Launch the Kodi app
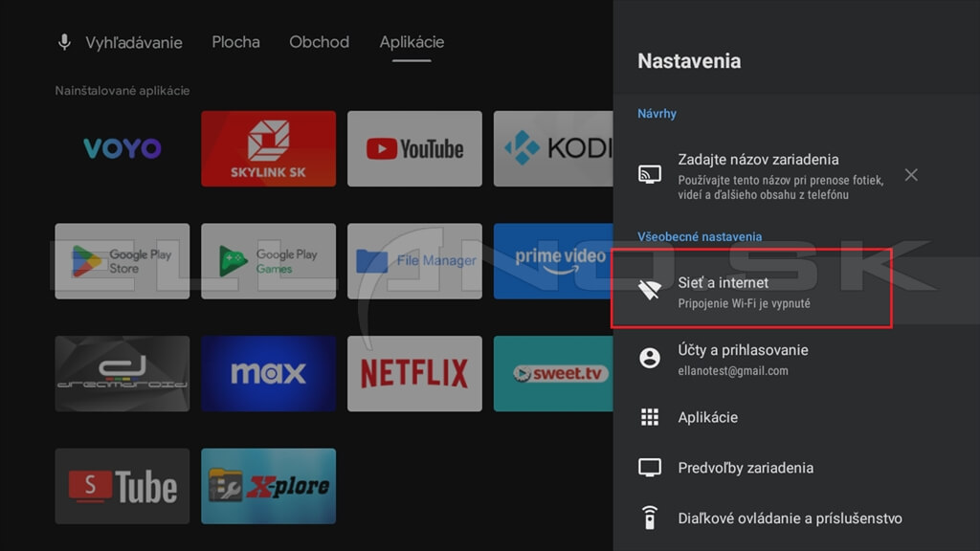The width and height of the screenshot is (980, 551). (x=553, y=148)
